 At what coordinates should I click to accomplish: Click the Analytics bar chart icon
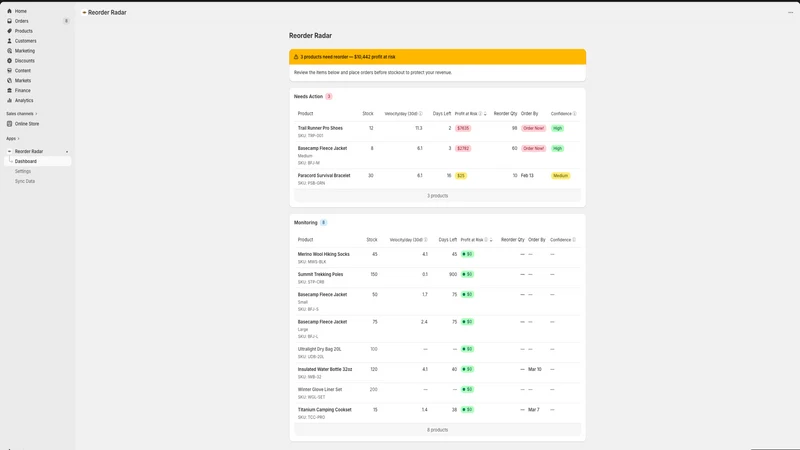tap(9, 100)
